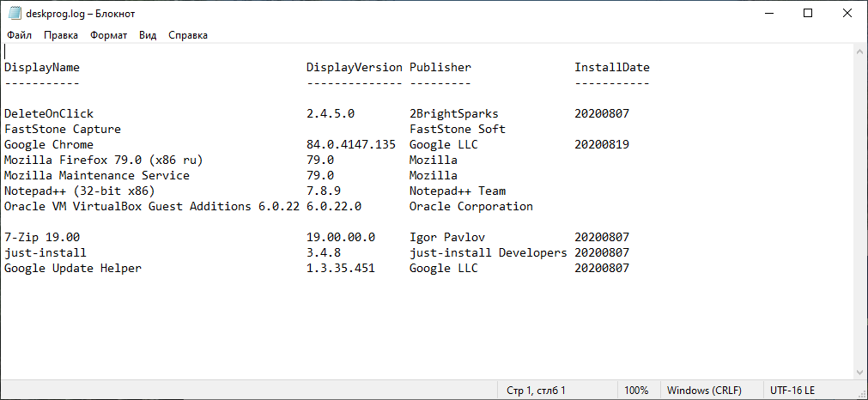Click the Google Update Helper entry
868x400 pixels.
click(x=73, y=269)
